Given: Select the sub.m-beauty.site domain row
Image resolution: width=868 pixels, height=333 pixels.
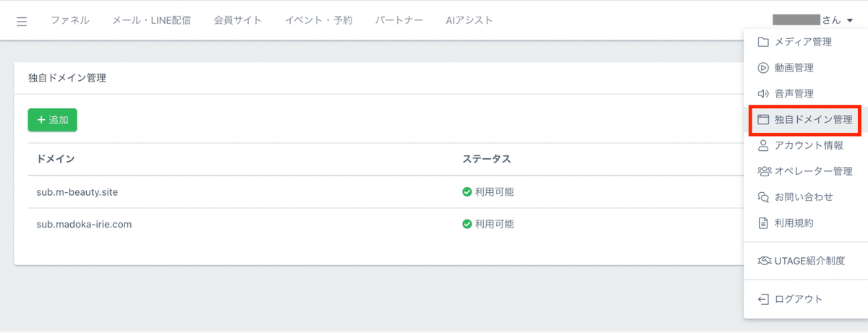Looking at the screenshot, I should coord(77,192).
